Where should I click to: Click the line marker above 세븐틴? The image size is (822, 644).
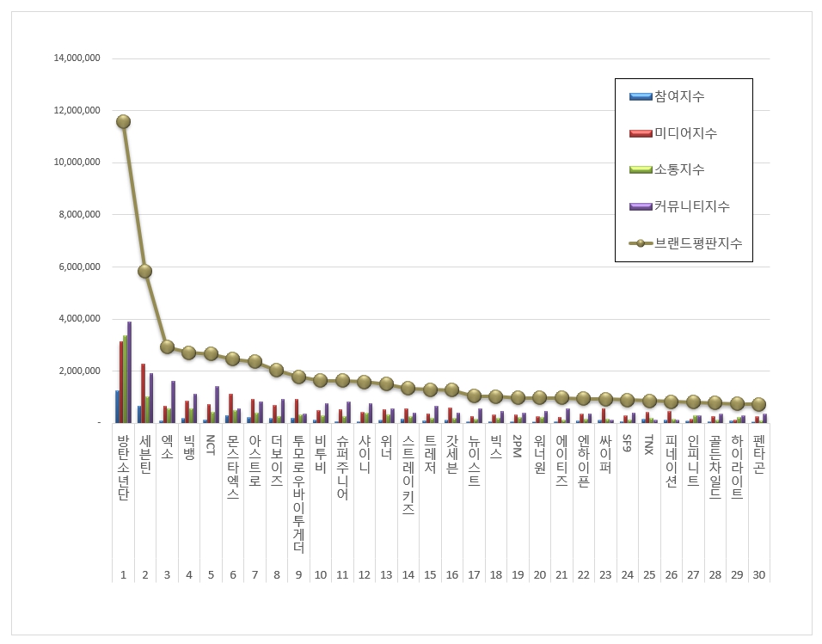145,271
